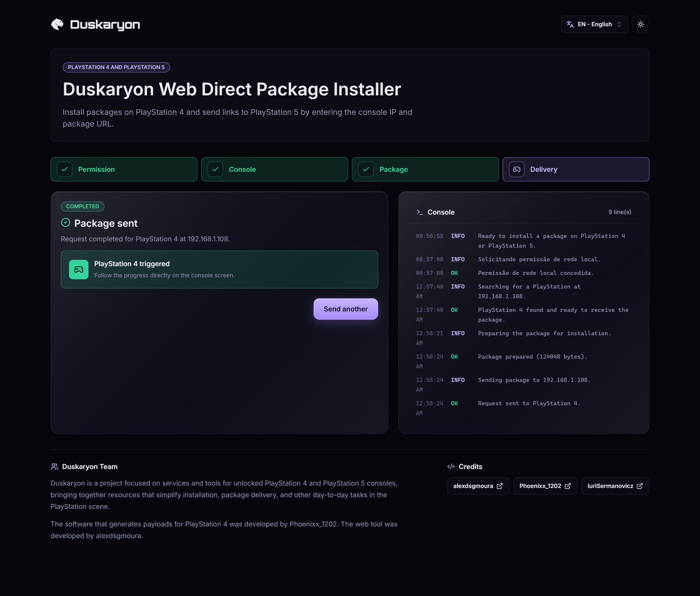Click the COMPLETED status badge
Screen dimensions: 700x596
tap(83, 206)
